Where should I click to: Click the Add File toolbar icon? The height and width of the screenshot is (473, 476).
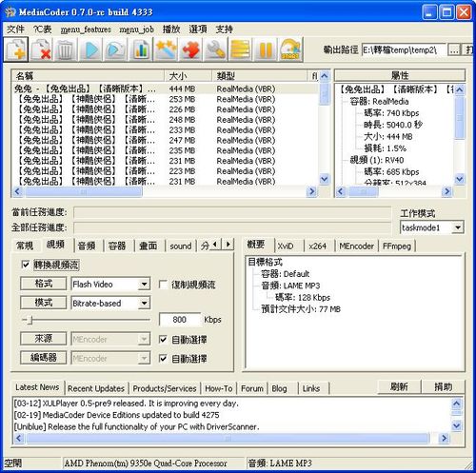16,49
